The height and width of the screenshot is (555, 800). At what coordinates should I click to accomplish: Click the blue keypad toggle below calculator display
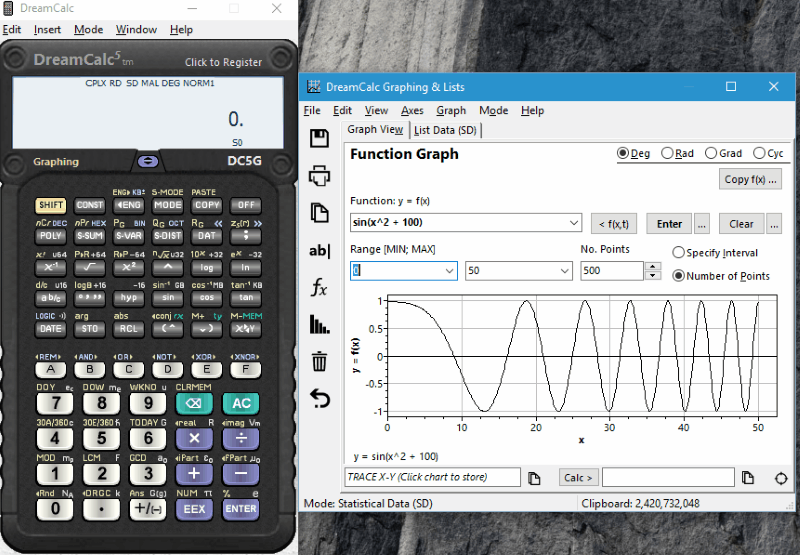(x=148, y=161)
